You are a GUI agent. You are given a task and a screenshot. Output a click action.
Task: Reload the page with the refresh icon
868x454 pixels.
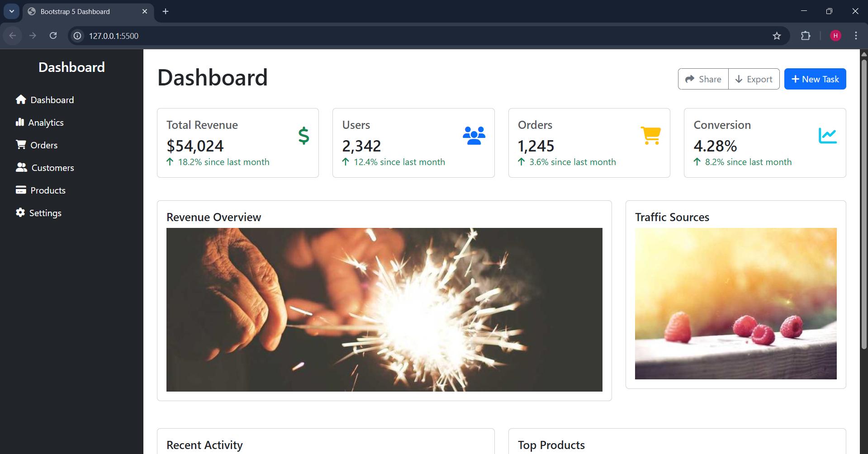(53, 36)
